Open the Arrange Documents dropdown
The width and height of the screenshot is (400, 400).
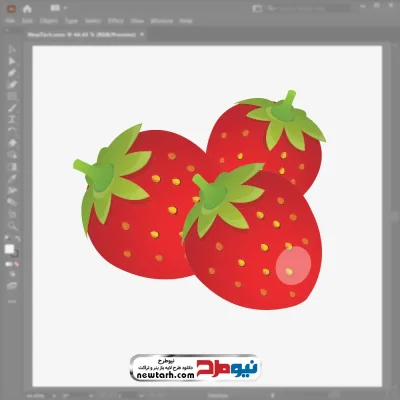click(x=59, y=8)
